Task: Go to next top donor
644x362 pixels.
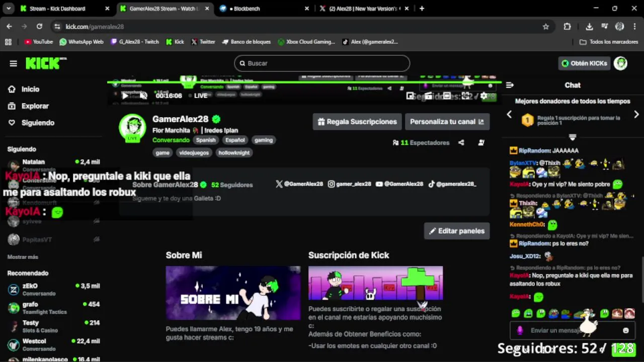Action: point(636,115)
